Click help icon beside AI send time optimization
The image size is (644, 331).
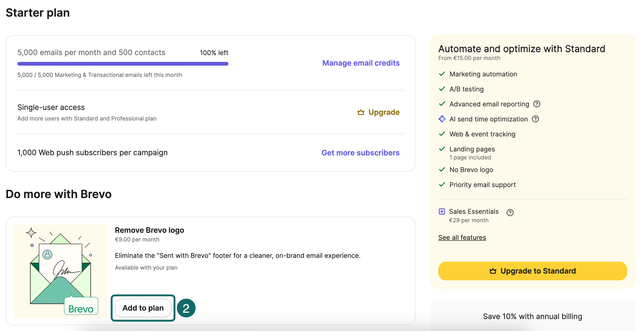point(535,119)
